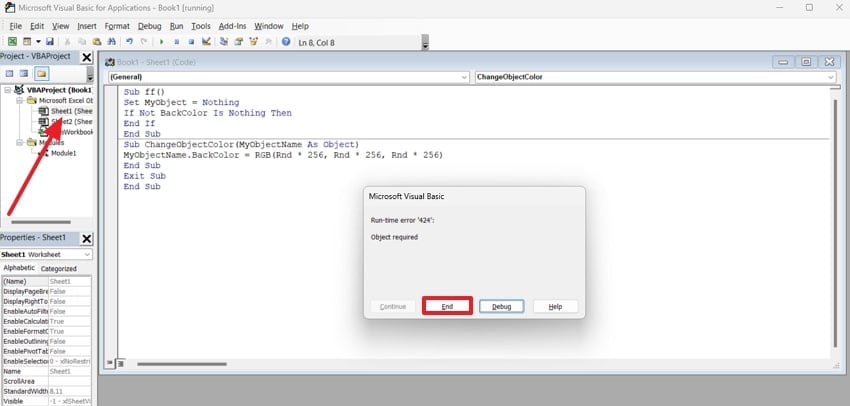Click the Toolbox toolbar icon
The width and height of the screenshot is (850, 406).
(x=268, y=42)
